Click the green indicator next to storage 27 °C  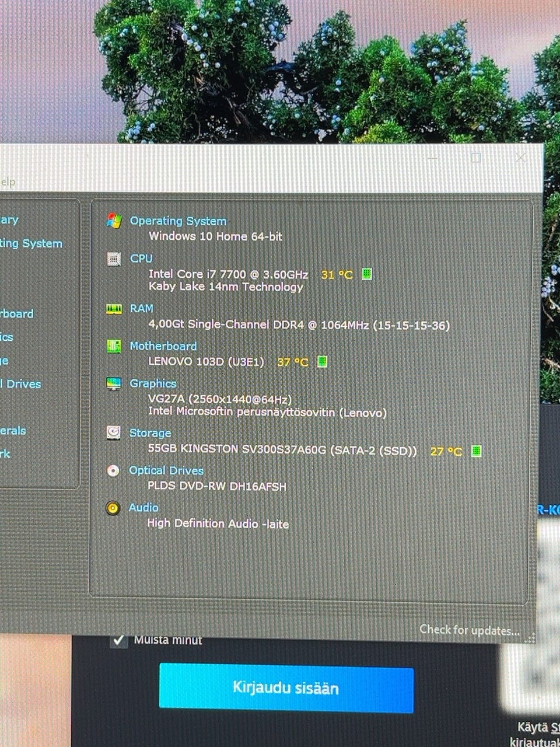click(x=476, y=451)
